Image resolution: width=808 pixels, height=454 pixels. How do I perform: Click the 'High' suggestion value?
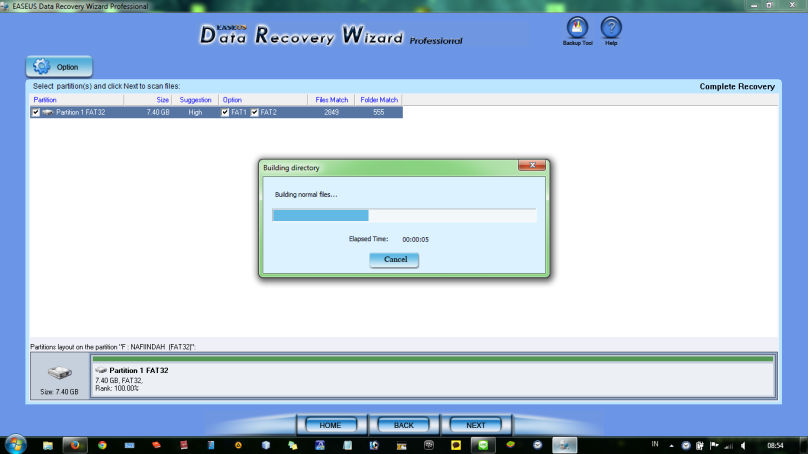(195, 112)
